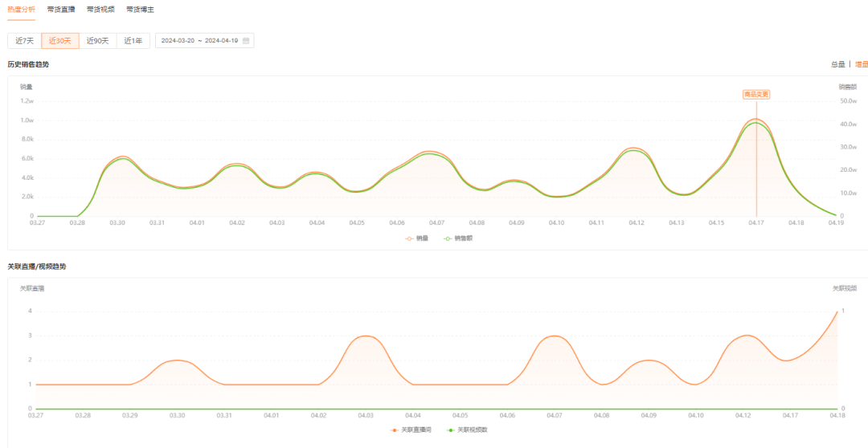Viewport: 868px width, 448px height.
Task: Click the calendar icon in date range field
Action: pos(246,41)
